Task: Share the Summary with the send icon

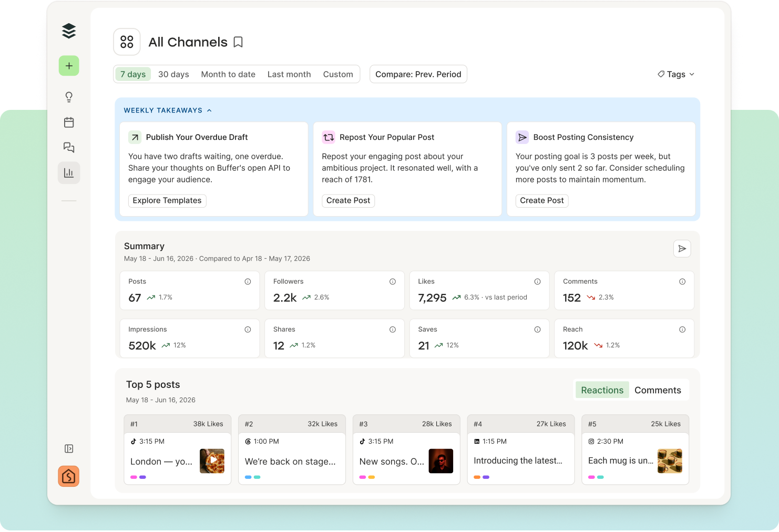Action: pyautogui.click(x=682, y=249)
